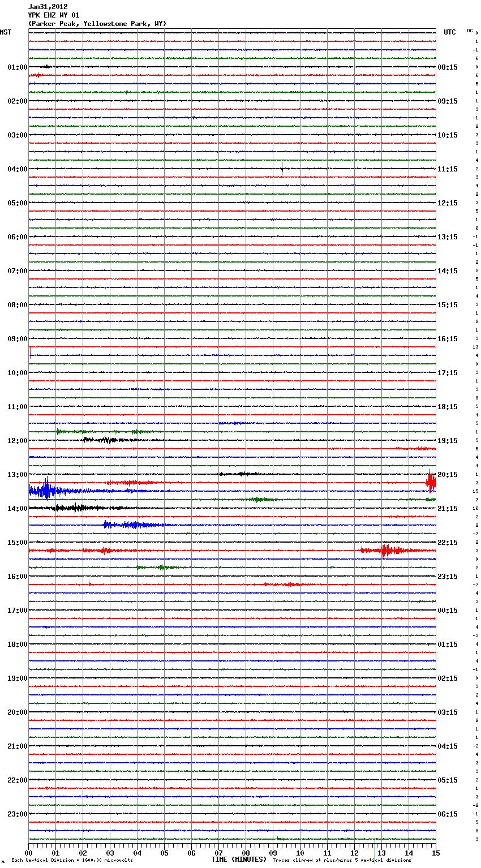Click the 'TIME (MINUTES)' axis title
Viewport: 481px width, 868px height.
[x=239, y=860]
